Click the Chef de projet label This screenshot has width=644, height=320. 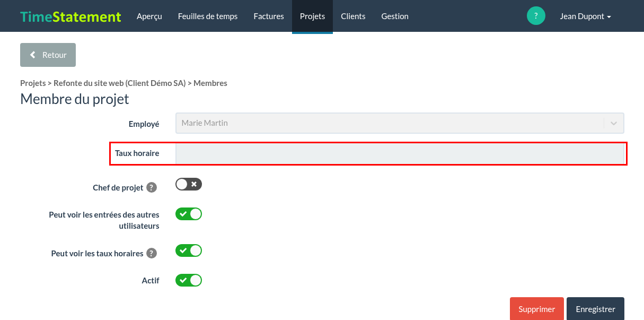tap(118, 187)
